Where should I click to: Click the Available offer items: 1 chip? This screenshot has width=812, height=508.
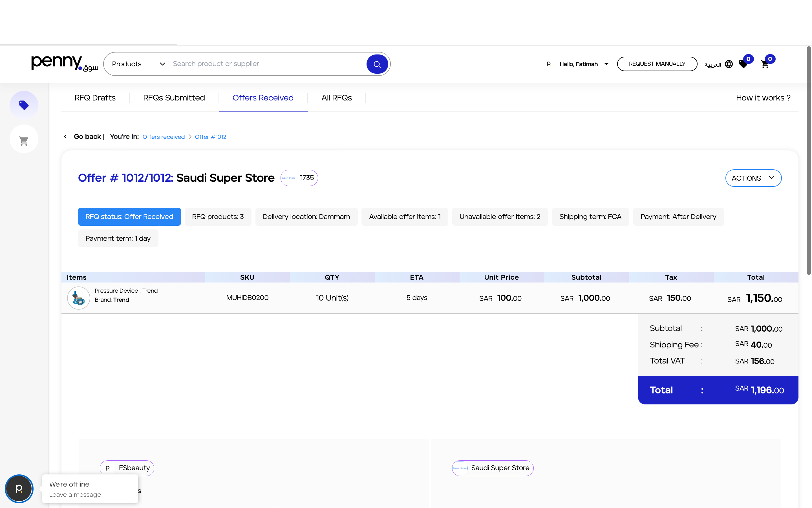click(x=405, y=217)
